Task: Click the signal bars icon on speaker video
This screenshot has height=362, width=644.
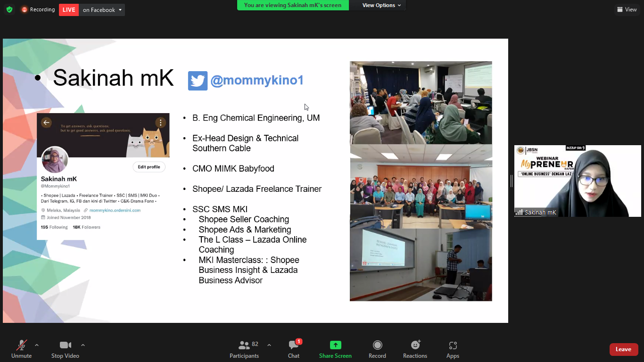Action: pyautogui.click(x=519, y=213)
